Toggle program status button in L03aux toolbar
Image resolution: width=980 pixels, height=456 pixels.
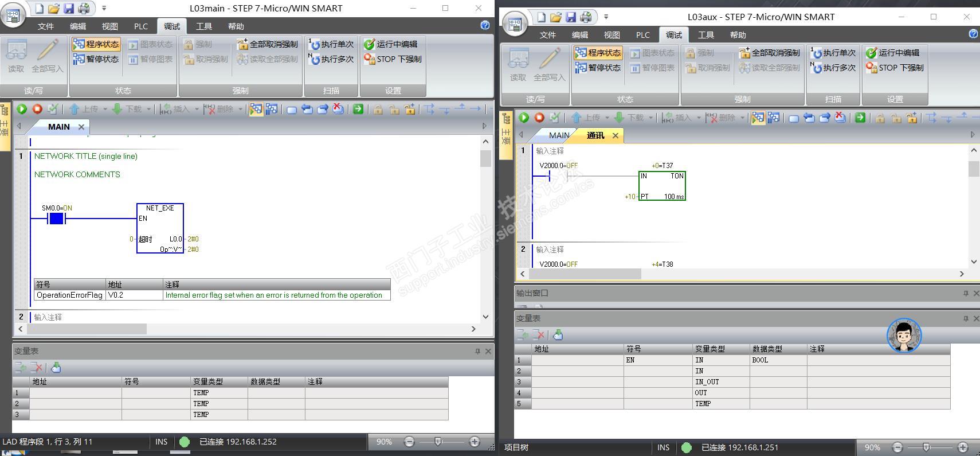tap(758, 118)
